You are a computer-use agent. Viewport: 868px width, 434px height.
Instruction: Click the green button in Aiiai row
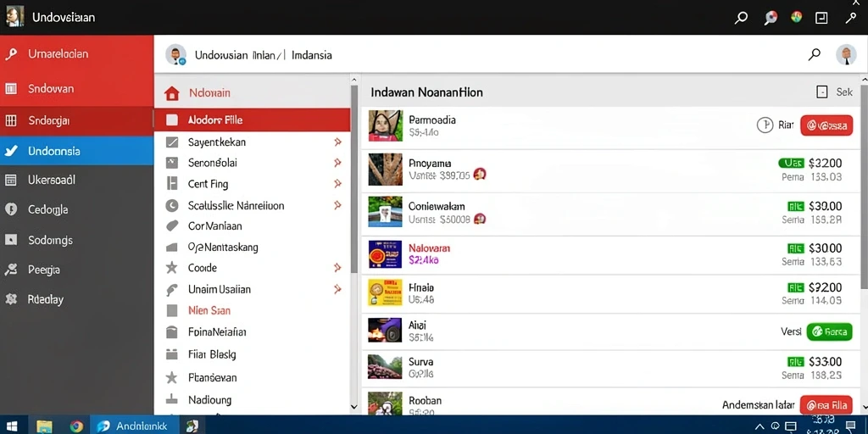[x=830, y=332]
